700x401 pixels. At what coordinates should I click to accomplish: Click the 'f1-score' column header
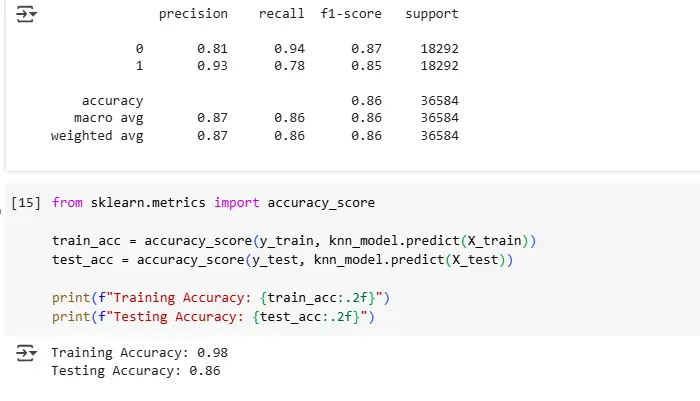(351, 14)
